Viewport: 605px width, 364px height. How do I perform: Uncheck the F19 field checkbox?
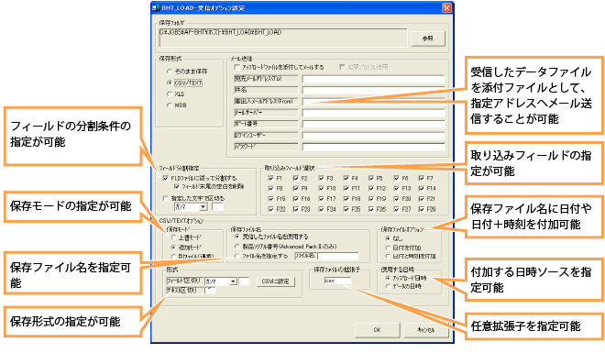pyautogui.click(x=371, y=199)
